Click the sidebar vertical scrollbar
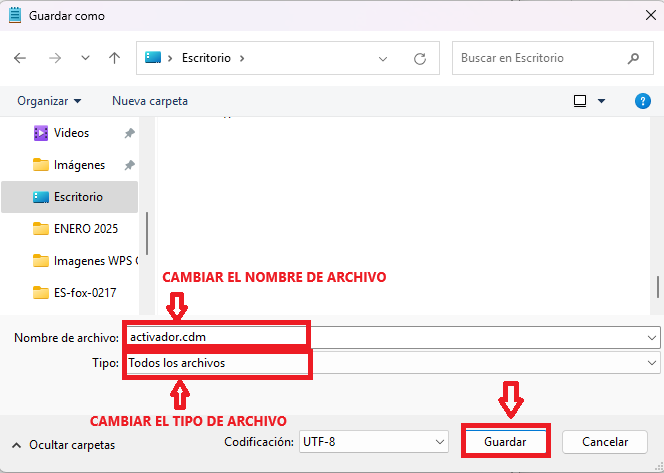 [147, 233]
